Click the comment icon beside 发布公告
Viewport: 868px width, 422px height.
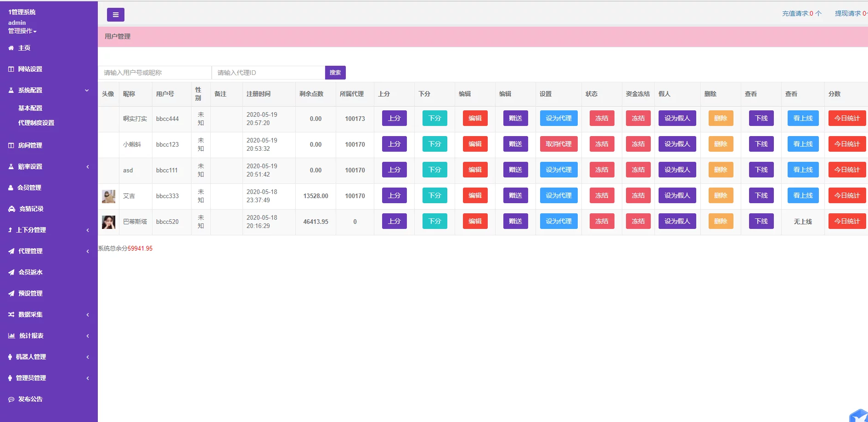(x=11, y=399)
